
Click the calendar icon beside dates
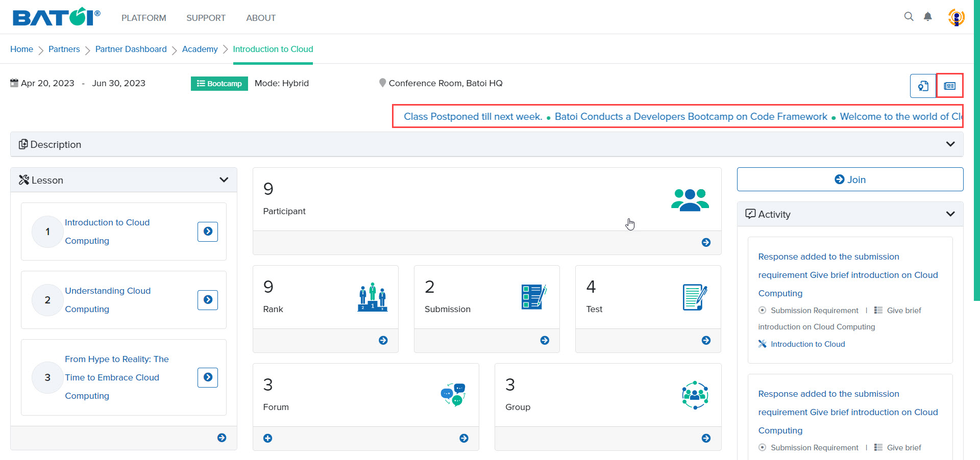14,83
